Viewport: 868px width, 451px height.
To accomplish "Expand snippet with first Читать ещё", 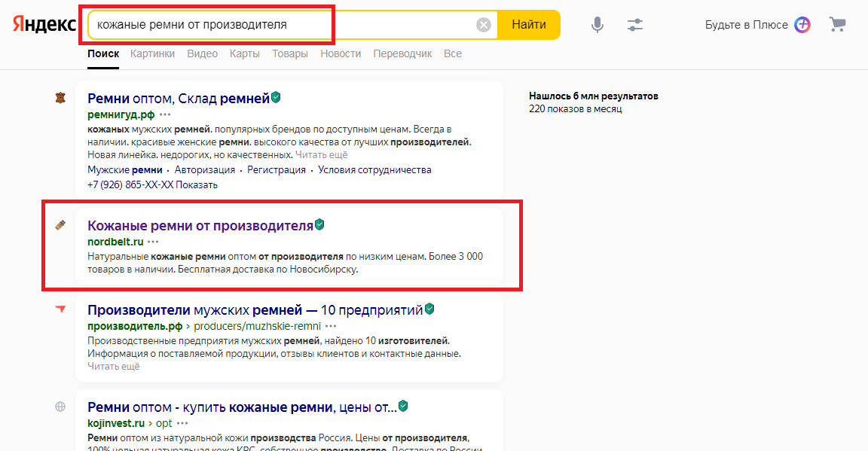I will tap(322, 155).
